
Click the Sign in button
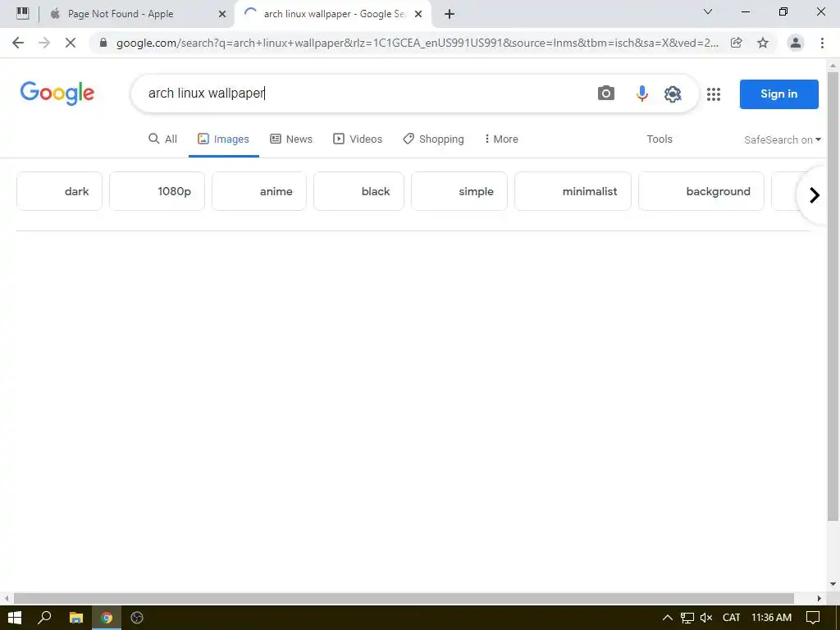tap(779, 94)
